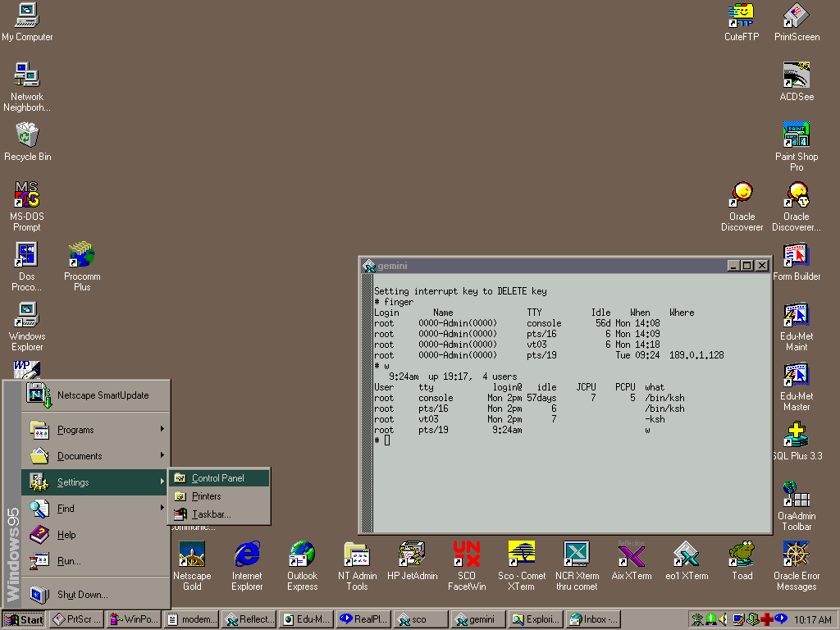
Task: Open Windows Explorer desktop shortcut
Action: click(27, 326)
